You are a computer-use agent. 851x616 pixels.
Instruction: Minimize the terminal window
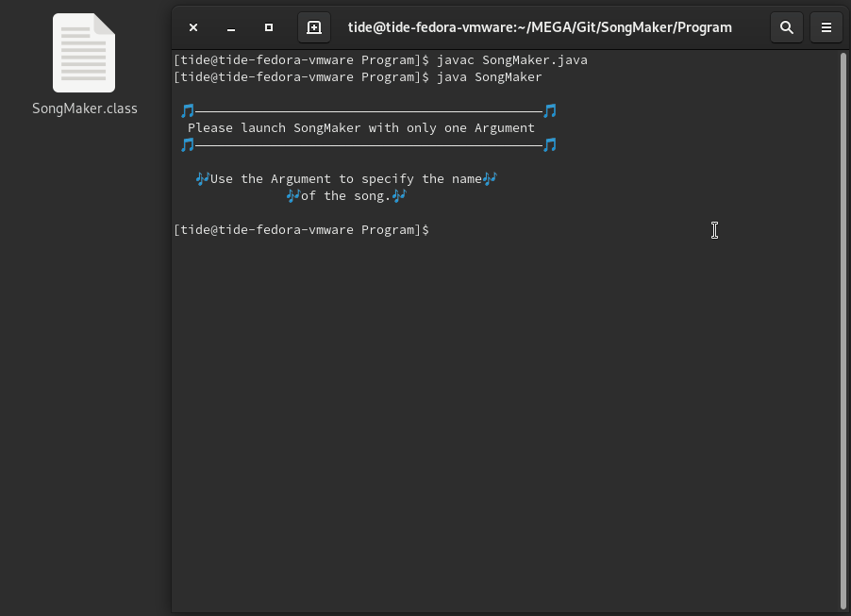[x=230, y=27]
